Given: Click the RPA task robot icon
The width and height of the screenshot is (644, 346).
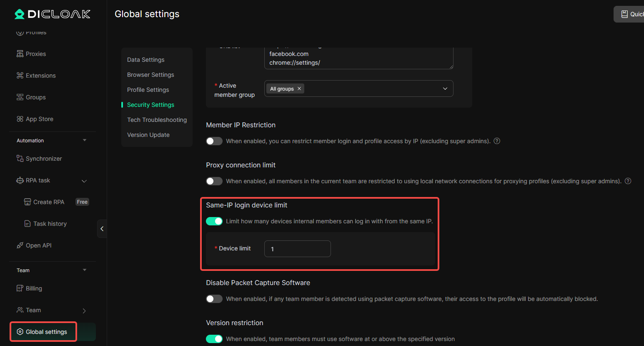Looking at the screenshot, I should point(20,180).
